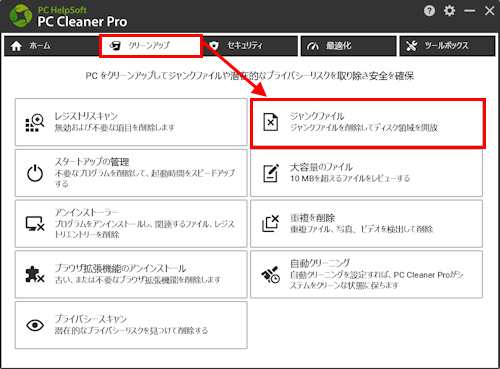Go to the 最適化 tab
The image size is (500, 369).
(349, 46)
